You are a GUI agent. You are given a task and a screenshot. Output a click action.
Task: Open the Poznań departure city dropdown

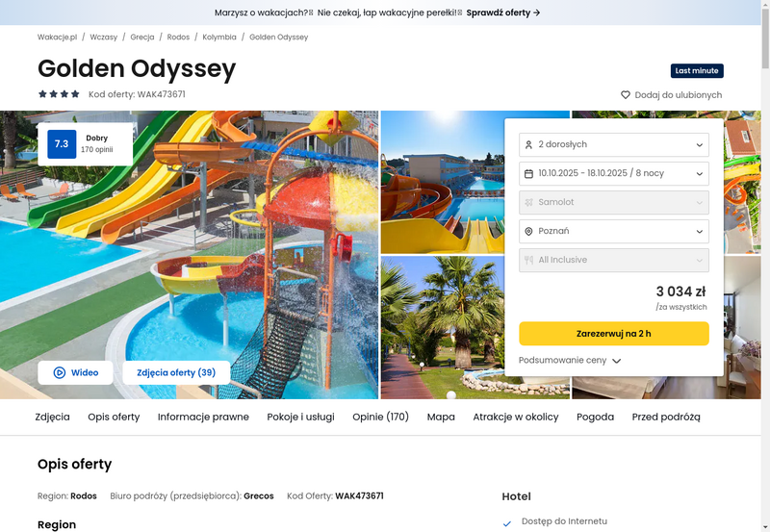pos(614,231)
